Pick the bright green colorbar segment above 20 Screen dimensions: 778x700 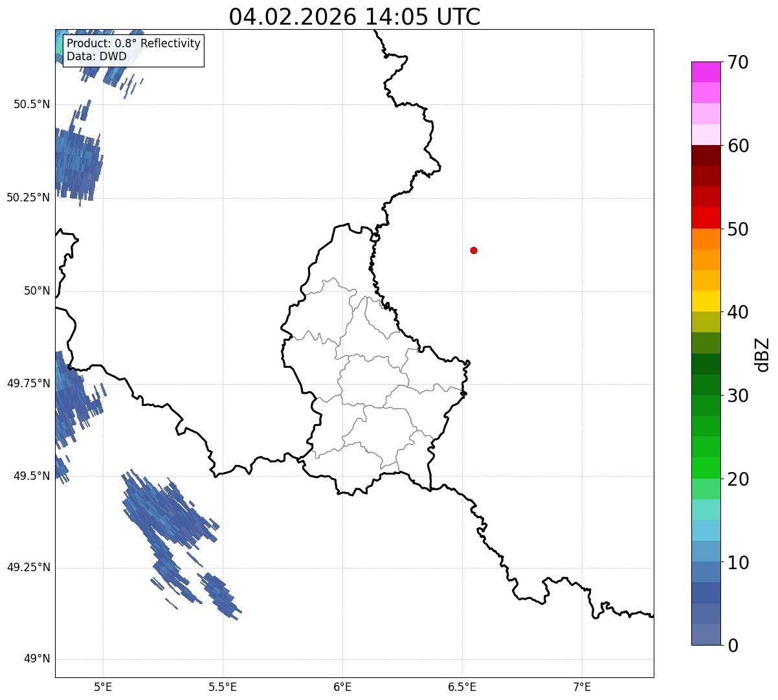(x=706, y=468)
